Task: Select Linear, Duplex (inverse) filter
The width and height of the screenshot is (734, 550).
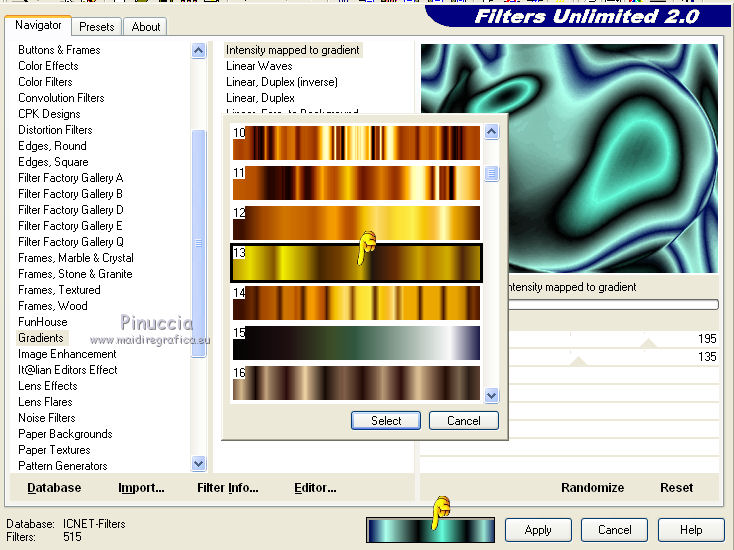Action: tap(281, 82)
